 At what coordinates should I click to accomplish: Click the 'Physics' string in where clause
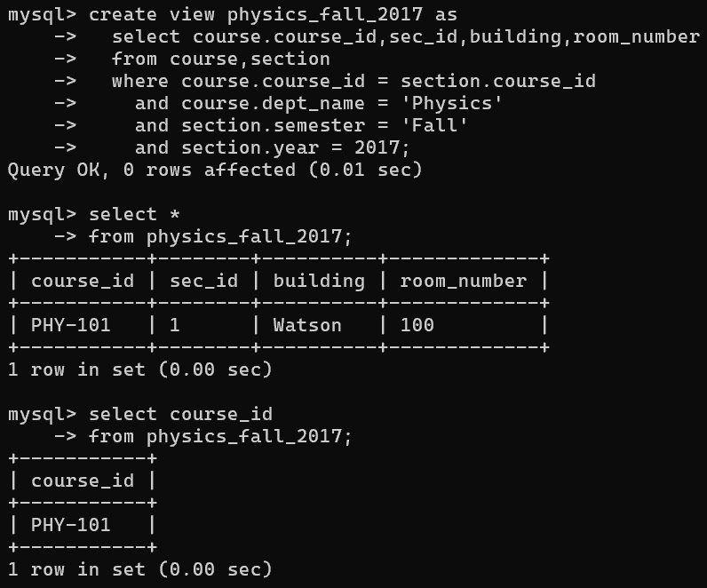point(452,103)
